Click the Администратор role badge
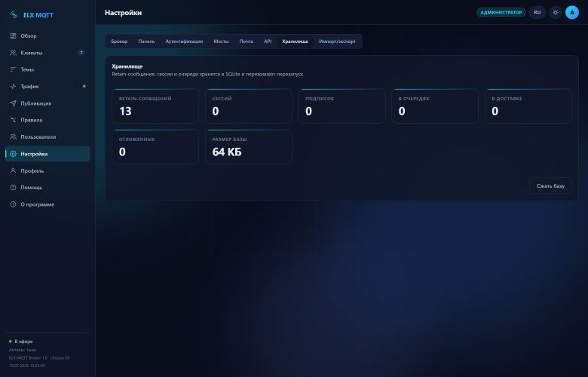 (x=501, y=12)
